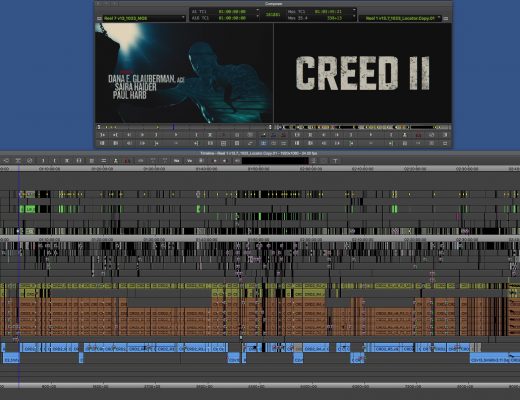This screenshot has height=400, width=520.
Task: Play the sequence under the record monitor
Action: (370, 135)
